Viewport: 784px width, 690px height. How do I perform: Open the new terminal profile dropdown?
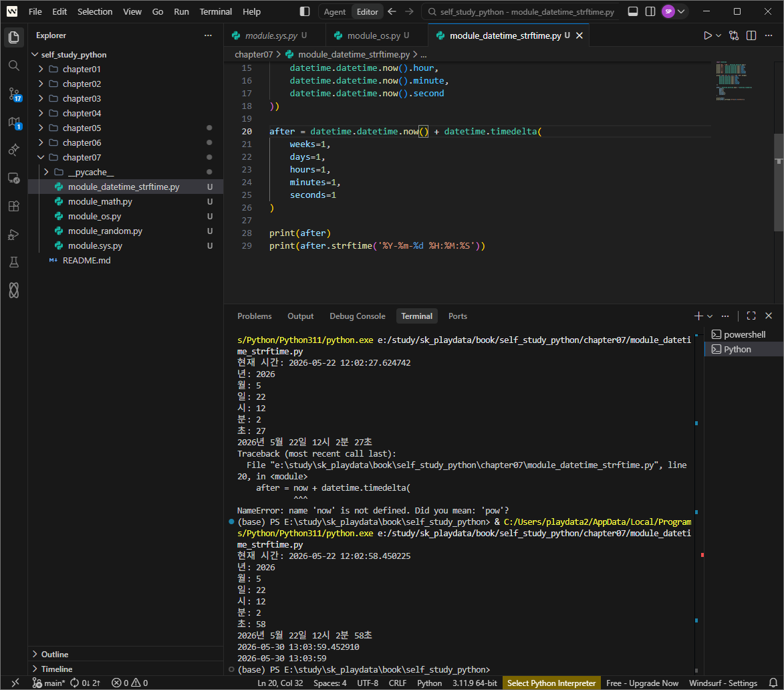(710, 316)
